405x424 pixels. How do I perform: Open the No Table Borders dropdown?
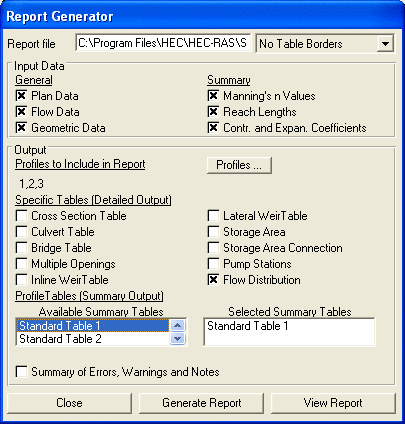click(x=385, y=44)
